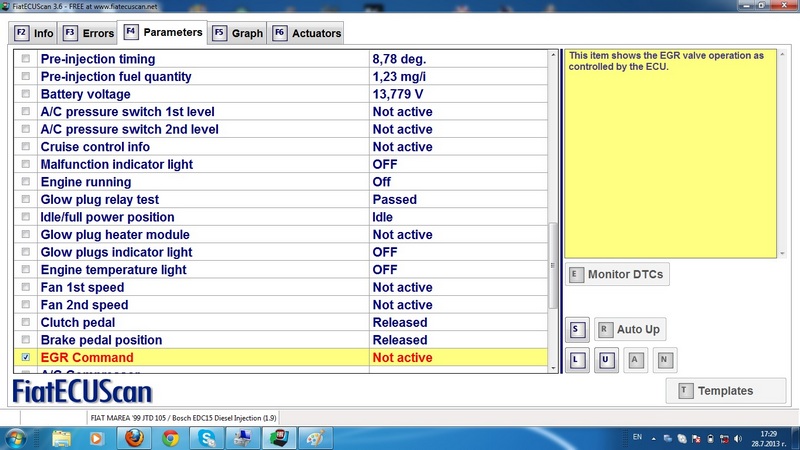800x450 pixels.
Task: Uncheck the EGR Command checkbox
Action: tap(26, 357)
